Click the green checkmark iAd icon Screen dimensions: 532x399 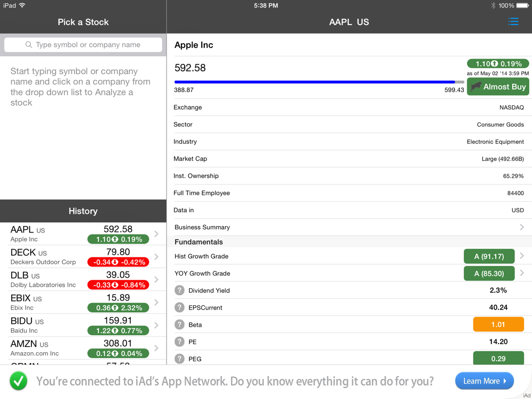tap(19, 381)
